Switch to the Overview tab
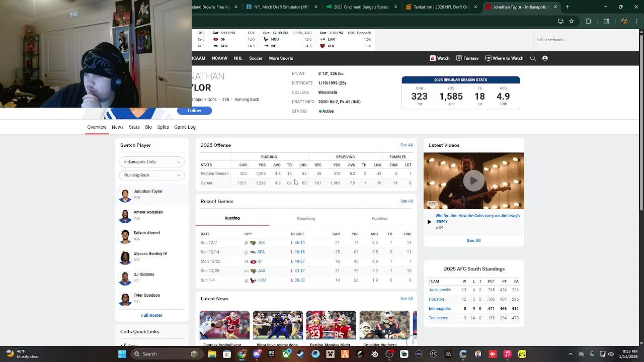644x362 pixels. (97, 127)
